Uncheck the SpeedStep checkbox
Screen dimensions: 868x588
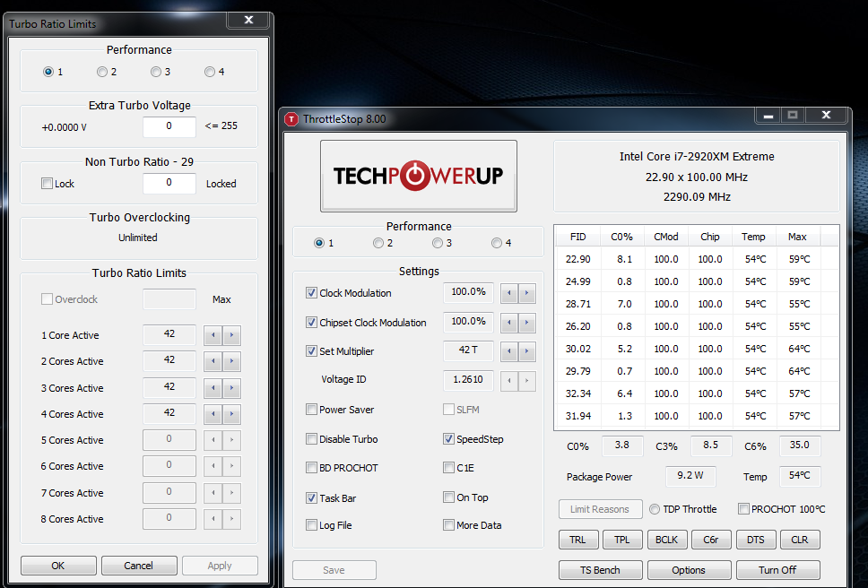point(449,438)
